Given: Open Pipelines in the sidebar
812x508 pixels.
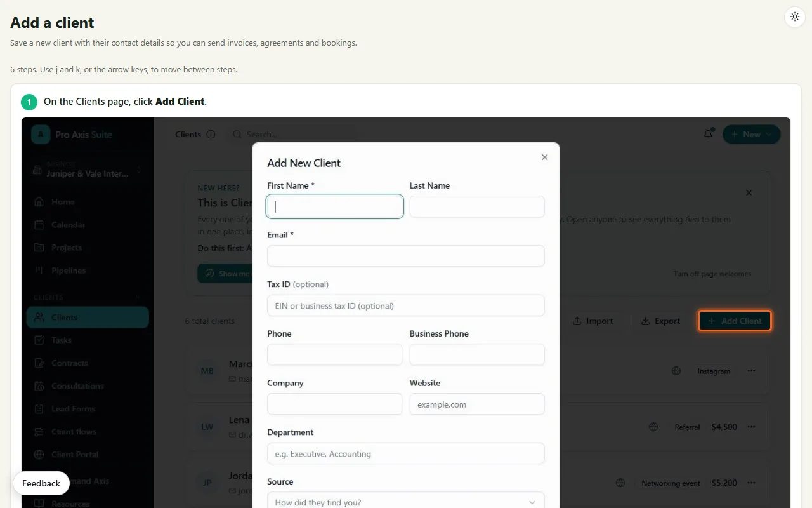Looking at the screenshot, I should coord(88,271).
